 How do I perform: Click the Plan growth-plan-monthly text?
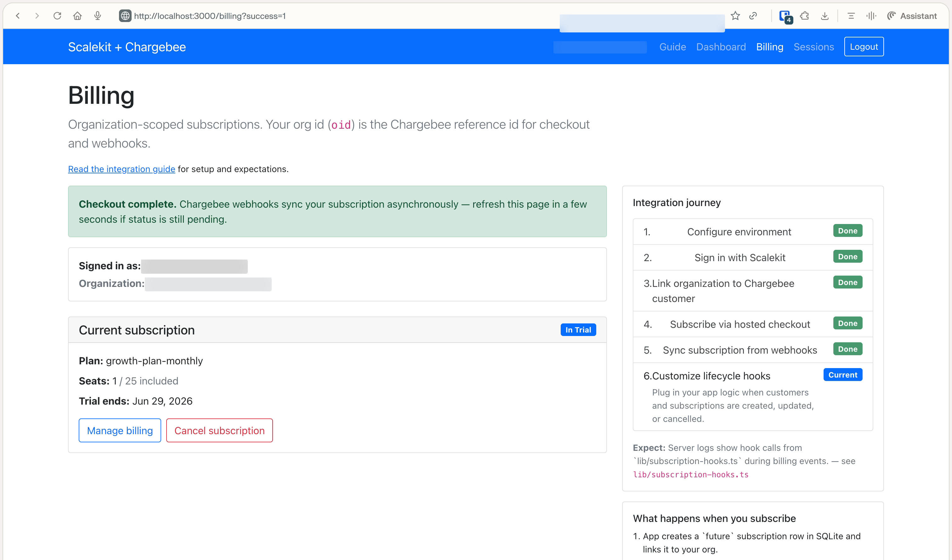click(x=141, y=361)
